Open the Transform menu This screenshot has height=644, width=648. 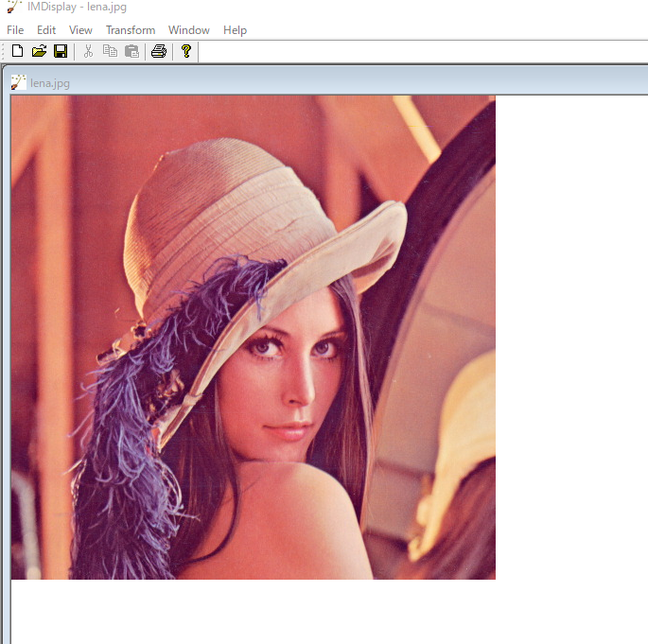[131, 30]
